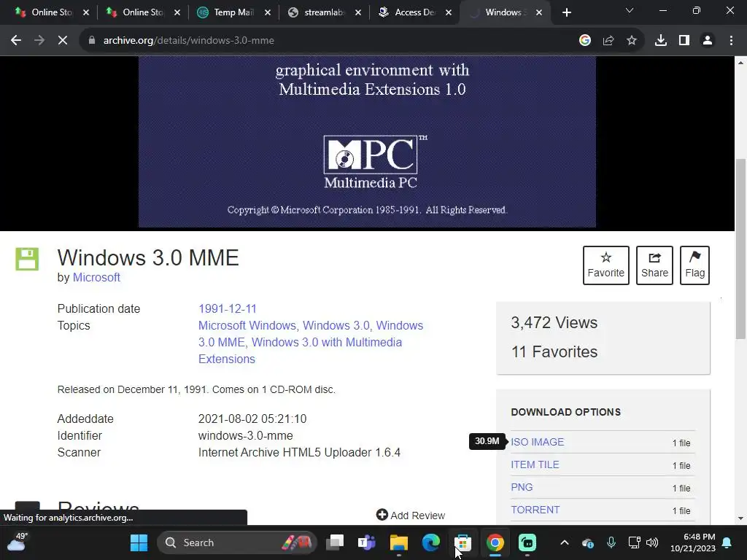This screenshot has height=560, width=747.
Task: Open Microsoft Edge from taskbar
Action: click(430, 542)
